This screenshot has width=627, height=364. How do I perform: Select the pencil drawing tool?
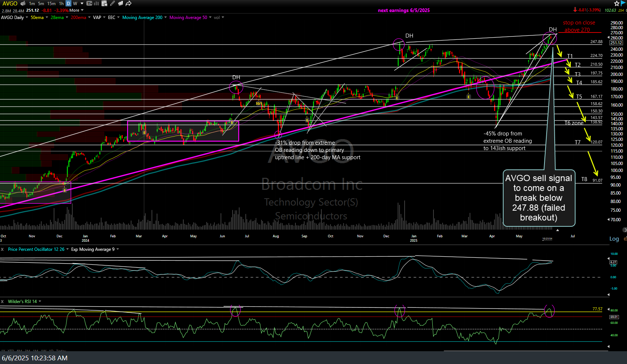112,4
